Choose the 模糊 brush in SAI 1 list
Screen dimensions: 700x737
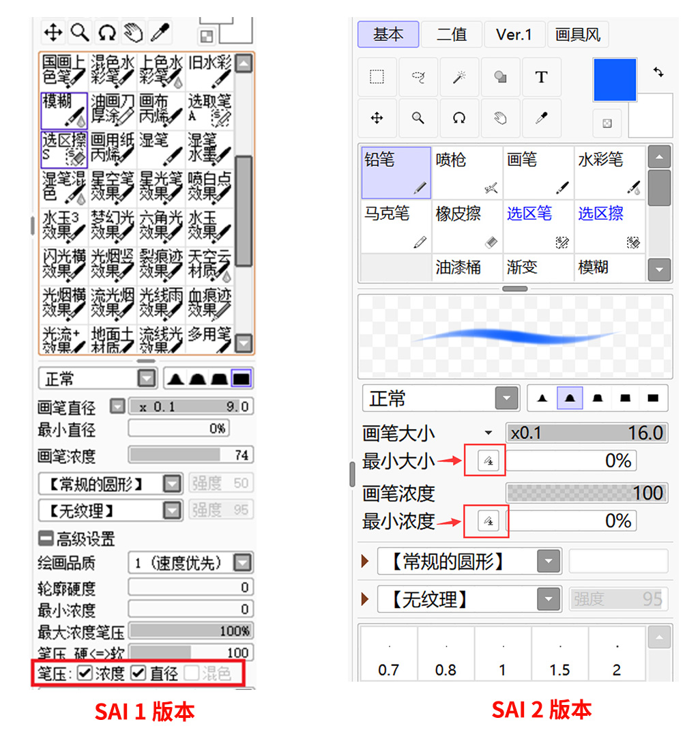click(64, 111)
